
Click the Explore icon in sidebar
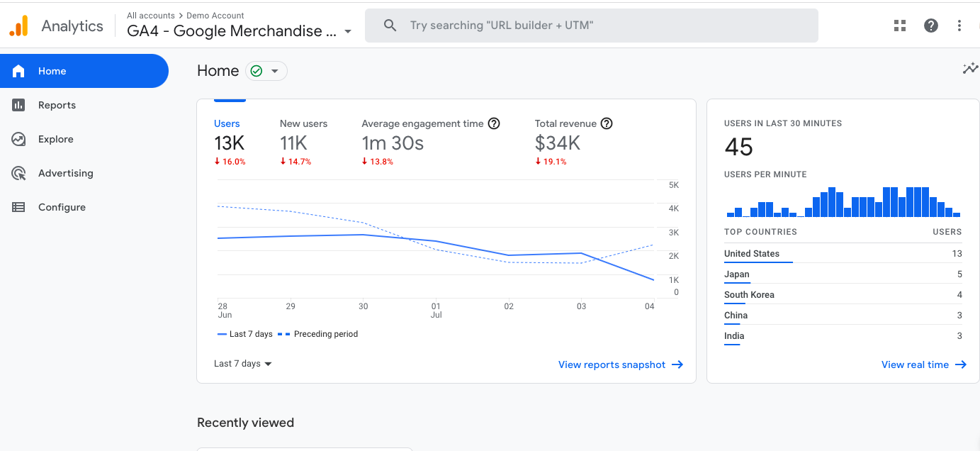(18, 139)
